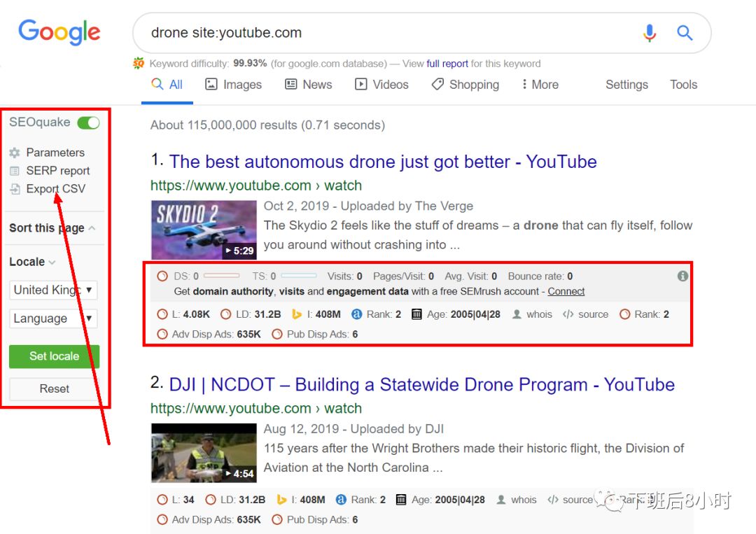The width and height of the screenshot is (756, 534).
Task: Click the Parameters gear icon
Action: coord(15,153)
